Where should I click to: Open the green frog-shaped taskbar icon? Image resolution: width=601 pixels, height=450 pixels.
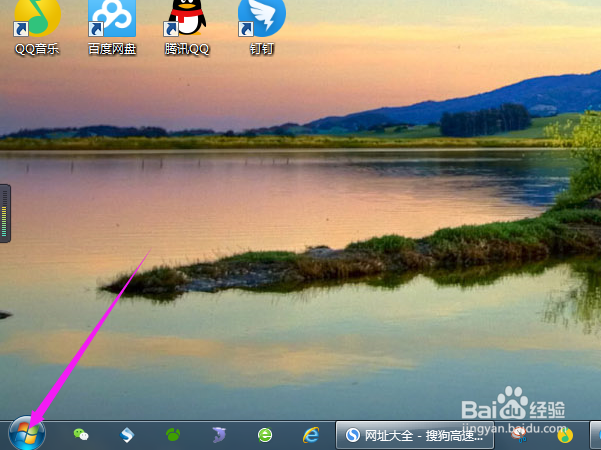point(173,434)
